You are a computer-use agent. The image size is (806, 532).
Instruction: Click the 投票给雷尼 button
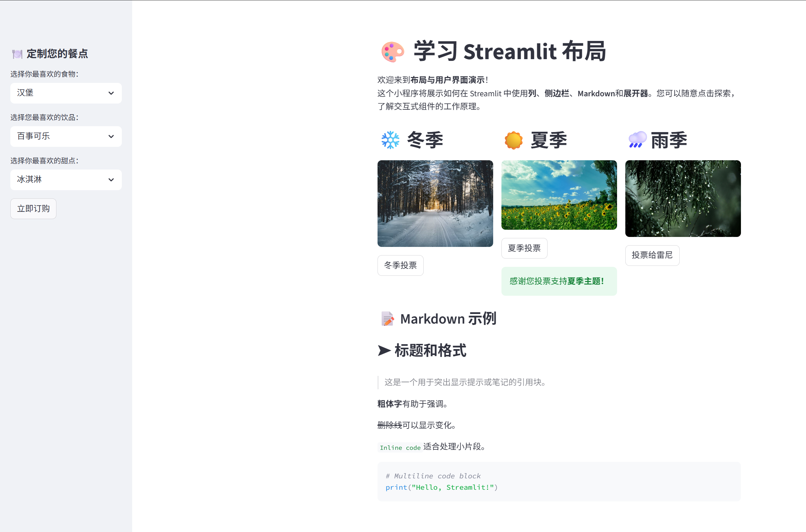point(652,255)
